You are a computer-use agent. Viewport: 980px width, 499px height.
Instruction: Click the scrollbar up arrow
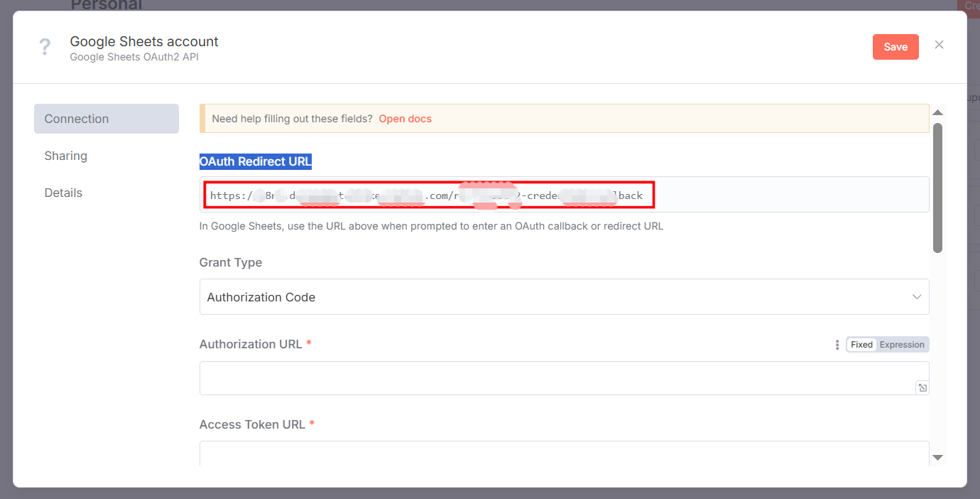pos(938,112)
